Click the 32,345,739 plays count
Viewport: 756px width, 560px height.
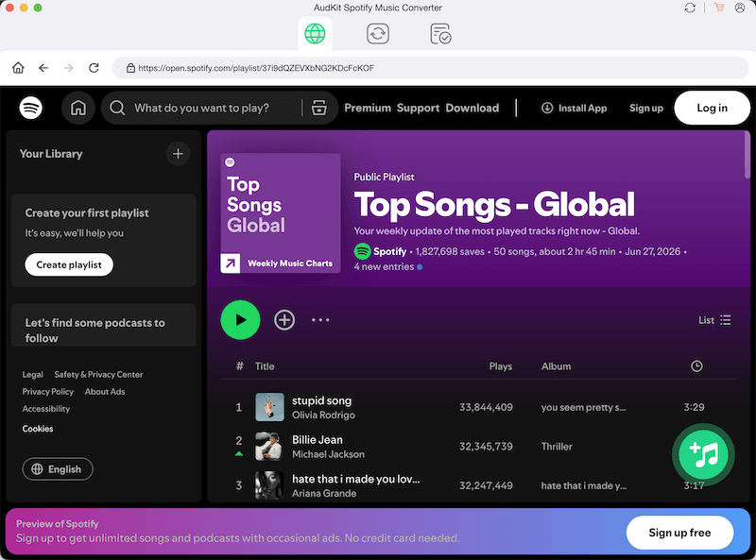point(486,447)
